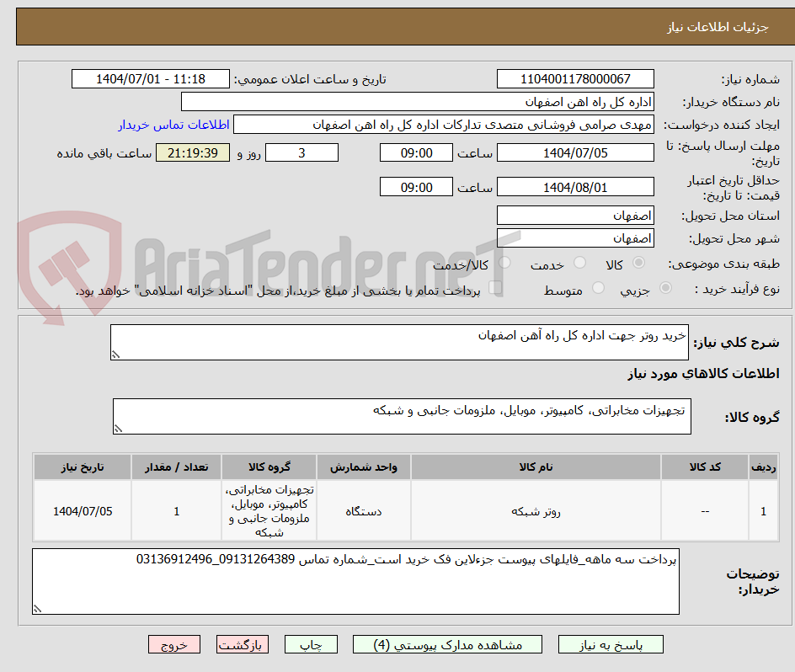This screenshot has height=672, width=795.
Task: Click the چاپ print button
Action: [x=311, y=643]
